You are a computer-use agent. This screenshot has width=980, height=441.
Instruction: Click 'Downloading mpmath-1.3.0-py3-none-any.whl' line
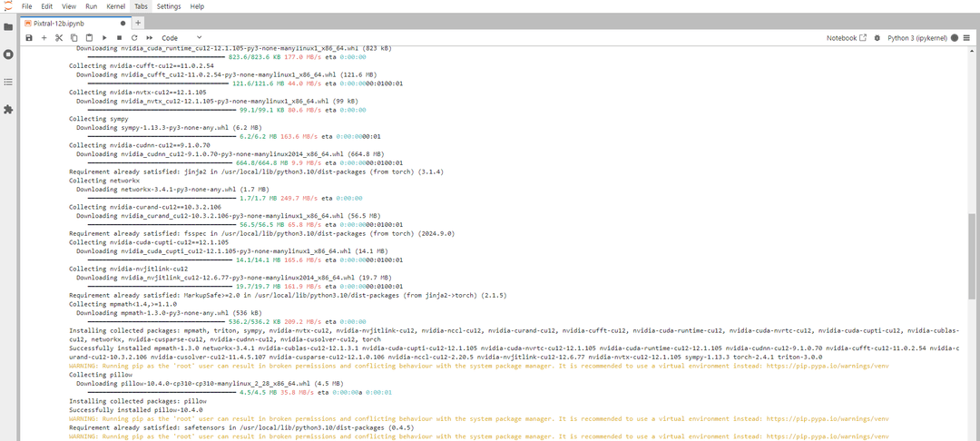click(x=169, y=313)
